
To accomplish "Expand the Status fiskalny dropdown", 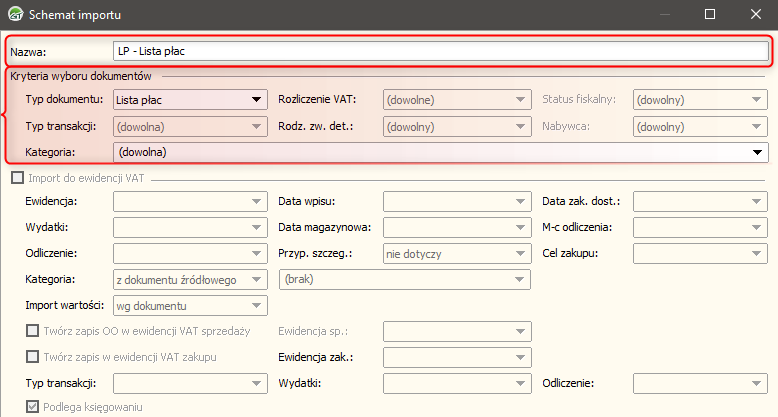I will 759,99.
